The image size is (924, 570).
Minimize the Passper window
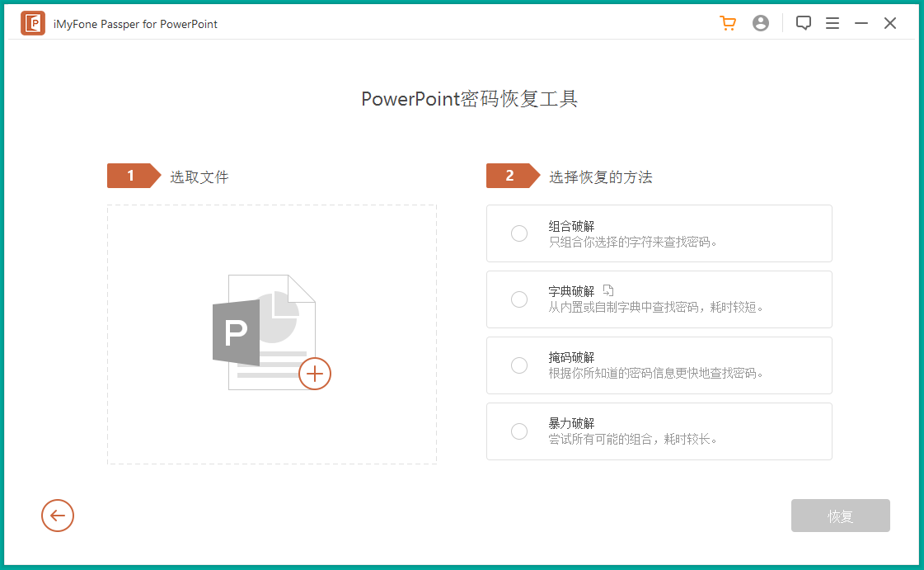point(861,24)
